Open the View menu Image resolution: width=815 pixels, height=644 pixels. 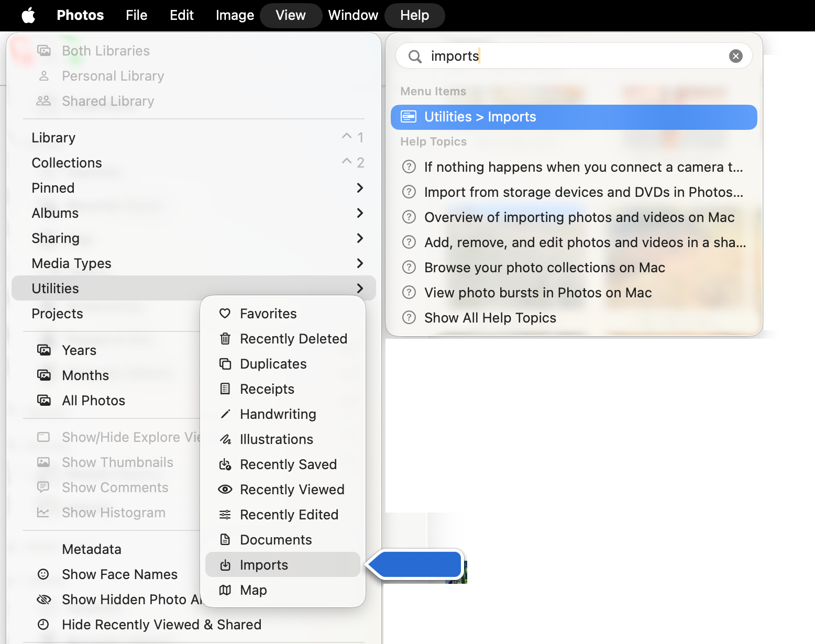[291, 15]
